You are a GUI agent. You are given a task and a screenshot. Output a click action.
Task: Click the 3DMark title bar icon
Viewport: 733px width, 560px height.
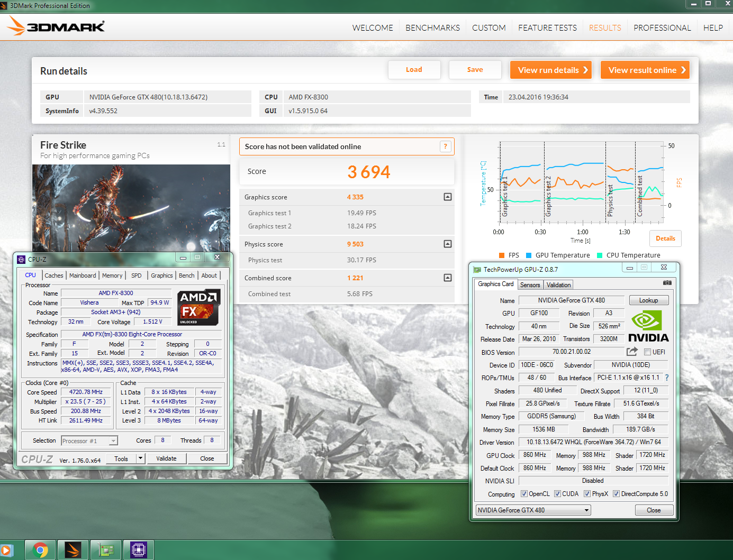click(x=4, y=6)
